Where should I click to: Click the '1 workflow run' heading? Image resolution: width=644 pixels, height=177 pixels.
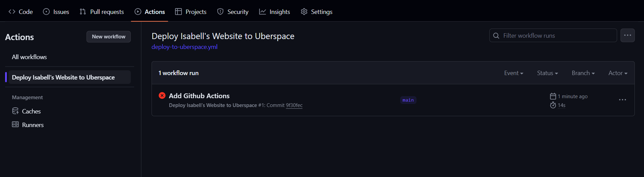pyautogui.click(x=178, y=73)
